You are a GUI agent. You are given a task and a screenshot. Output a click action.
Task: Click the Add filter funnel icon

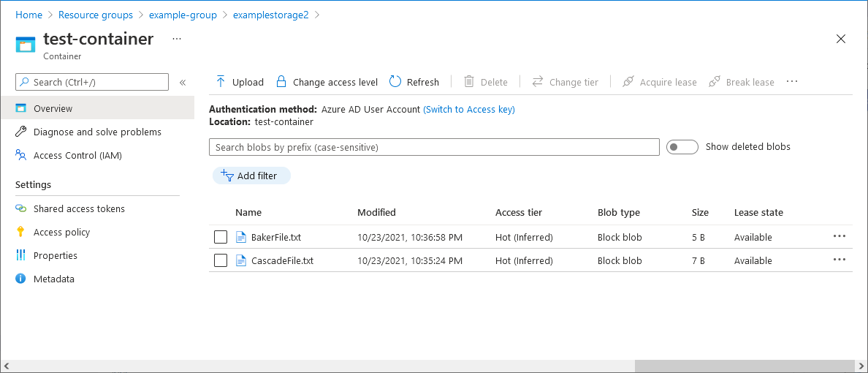tap(226, 176)
